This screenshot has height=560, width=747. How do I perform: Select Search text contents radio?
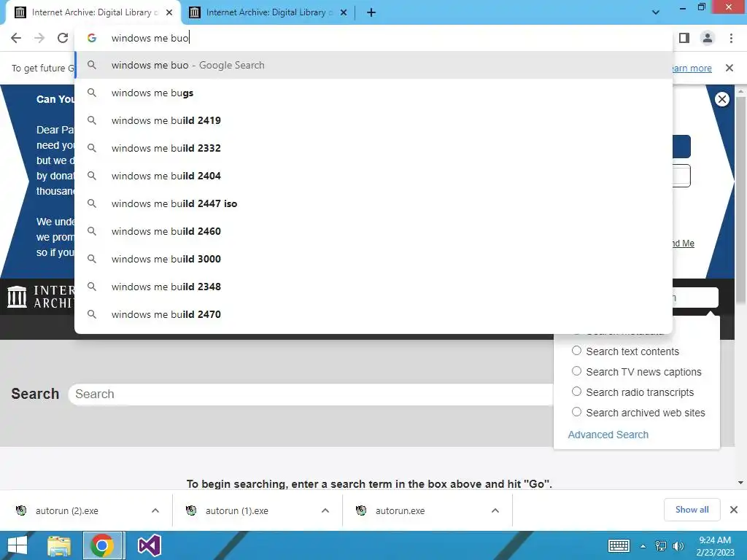point(576,351)
